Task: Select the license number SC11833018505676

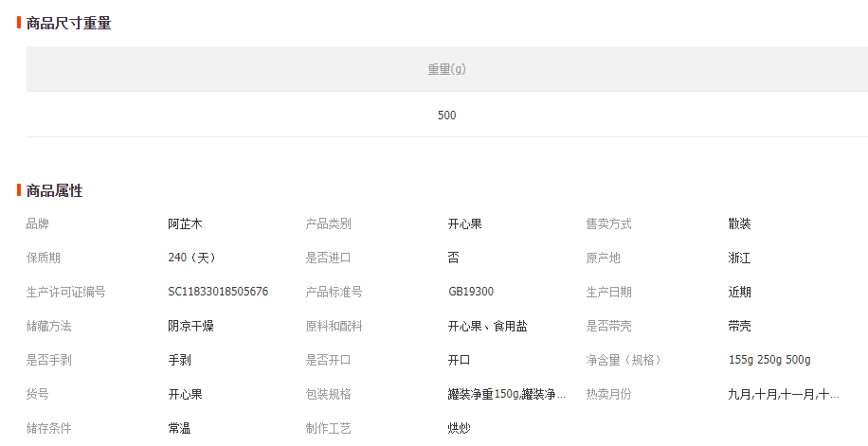Action: pyautogui.click(x=218, y=292)
